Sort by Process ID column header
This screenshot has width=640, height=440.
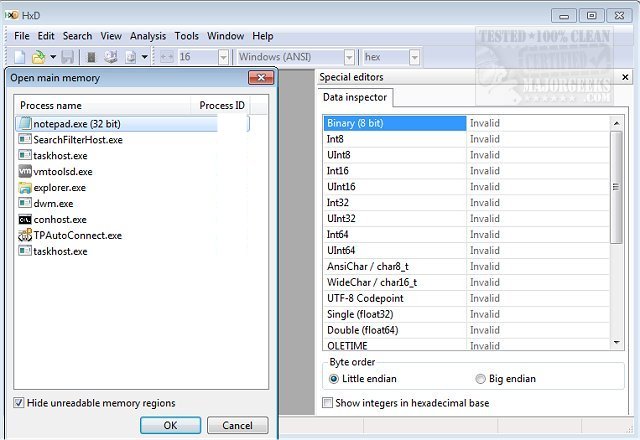[222, 105]
